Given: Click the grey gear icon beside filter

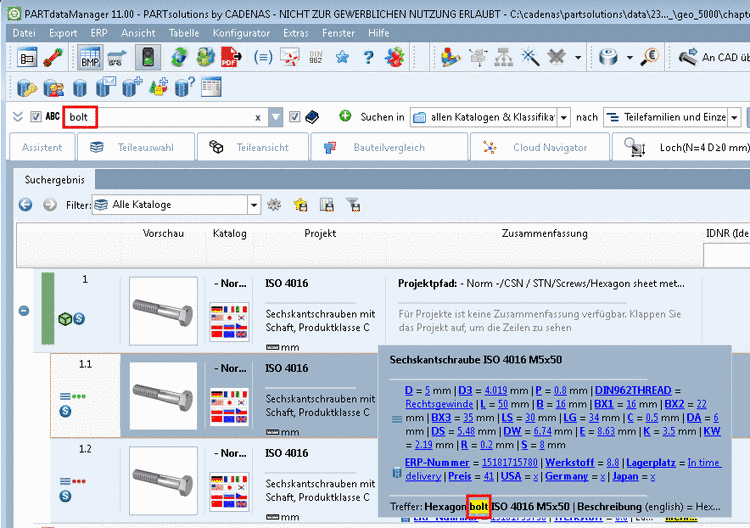Looking at the screenshot, I should (x=274, y=205).
